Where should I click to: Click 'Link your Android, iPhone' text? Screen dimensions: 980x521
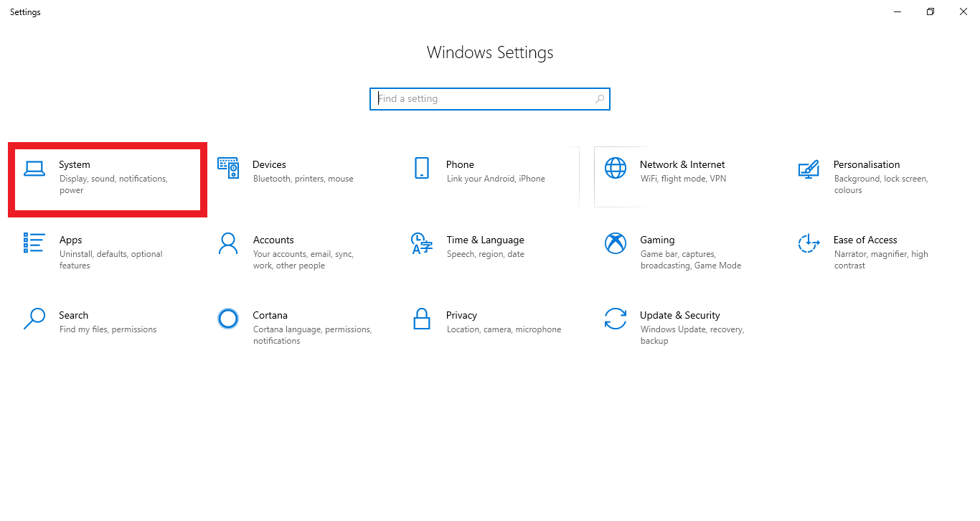pos(496,179)
